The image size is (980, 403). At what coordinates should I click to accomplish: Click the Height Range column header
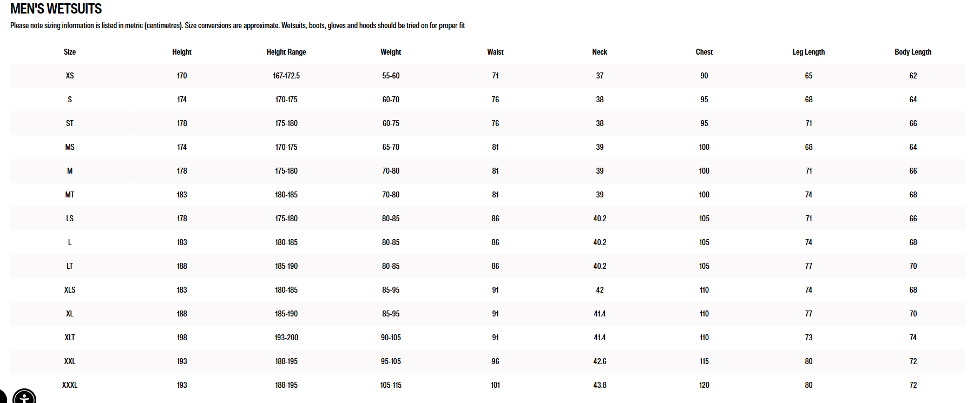pyautogui.click(x=286, y=52)
